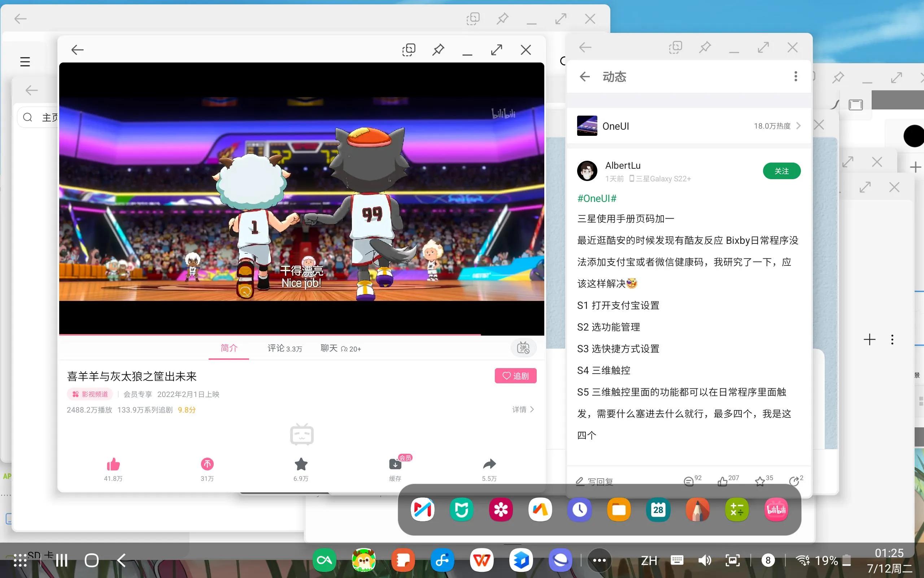924x578 pixels.
Task: Open the orange files folder icon
Action: click(x=619, y=509)
